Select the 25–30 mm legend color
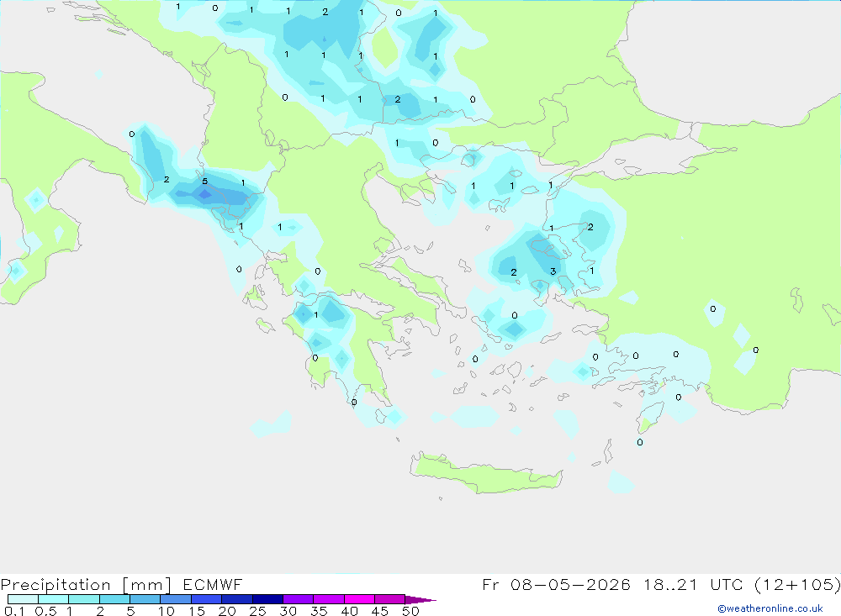The width and height of the screenshot is (841, 616). pyautogui.click(x=267, y=599)
